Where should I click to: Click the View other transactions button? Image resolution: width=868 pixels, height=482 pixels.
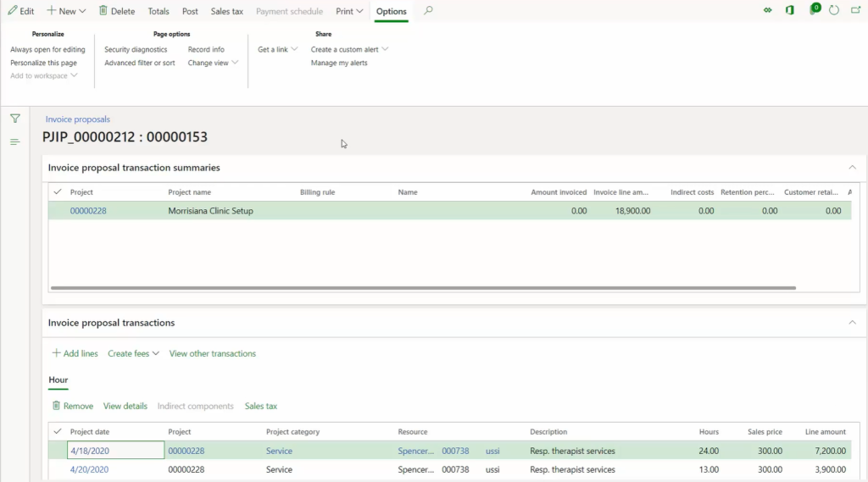point(212,353)
